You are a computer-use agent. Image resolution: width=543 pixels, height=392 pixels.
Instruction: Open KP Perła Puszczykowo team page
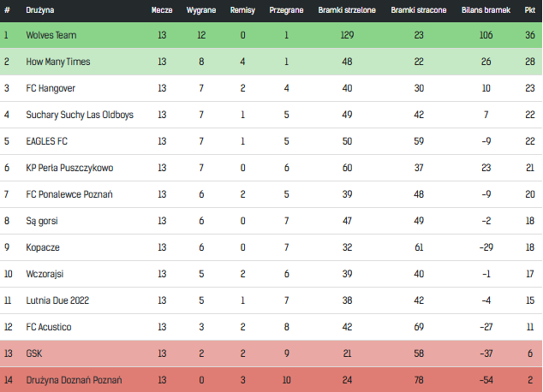69,168
